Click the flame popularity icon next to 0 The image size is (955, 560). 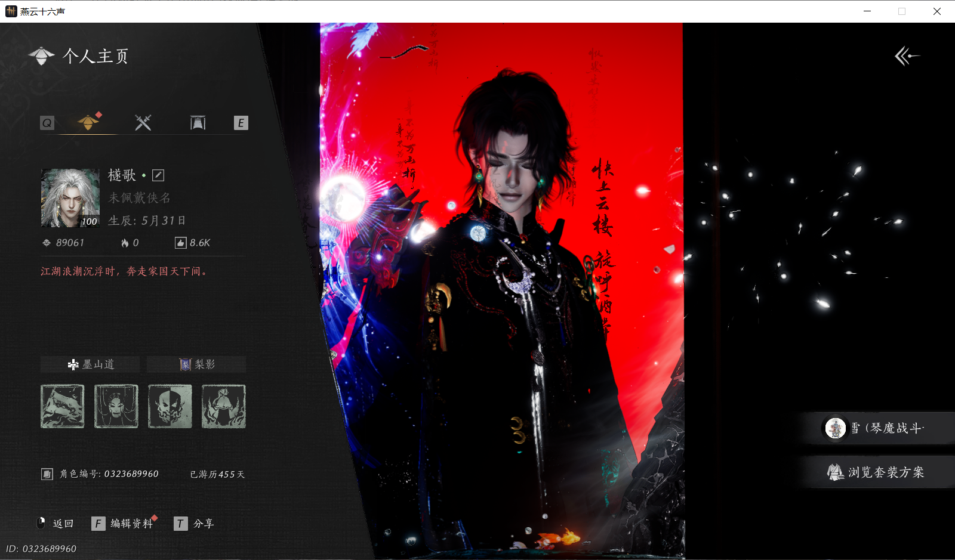coord(125,243)
